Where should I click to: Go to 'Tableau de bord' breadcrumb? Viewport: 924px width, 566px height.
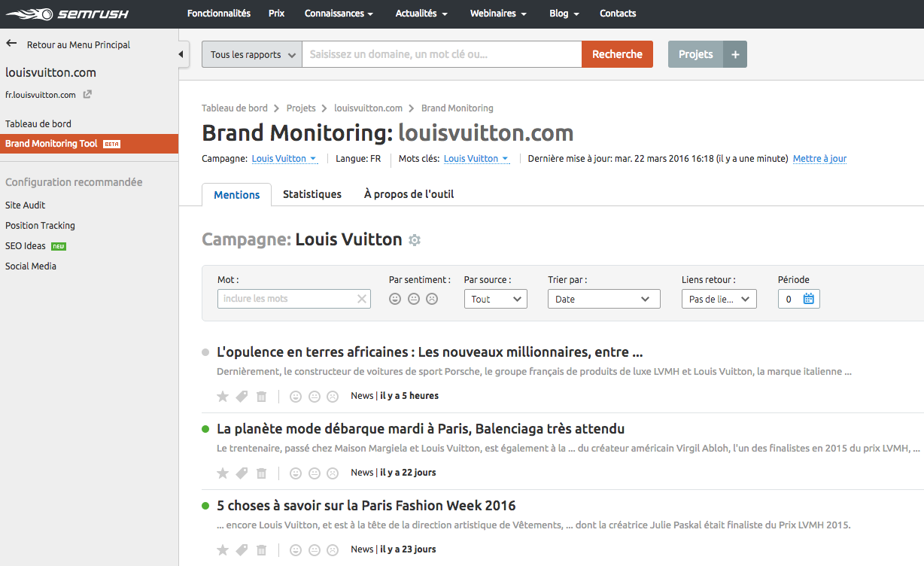point(235,108)
